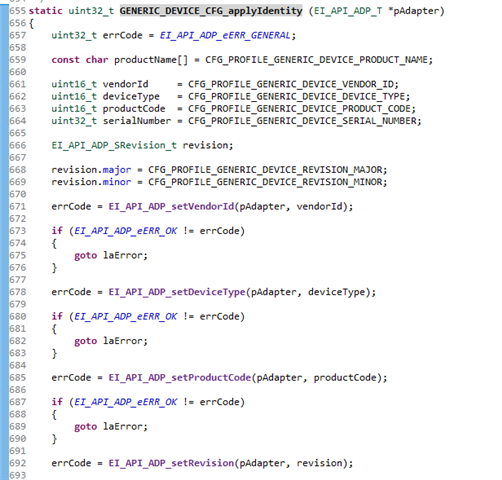
Task: Click EI_API_ADP_eERR_OK on line 673
Action: tap(126, 231)
